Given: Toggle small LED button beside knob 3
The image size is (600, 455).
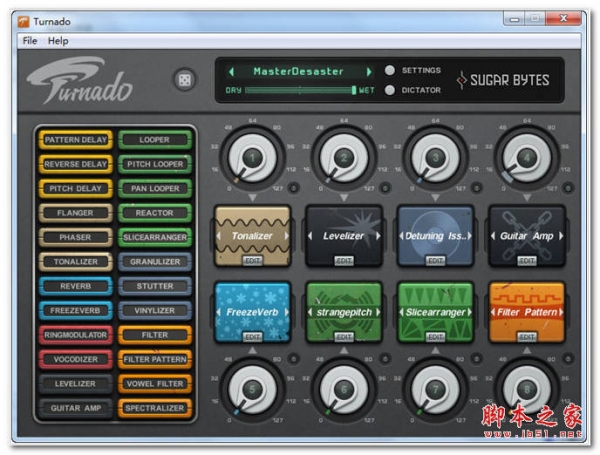Looking at the screenshot, I should [476, 188].
